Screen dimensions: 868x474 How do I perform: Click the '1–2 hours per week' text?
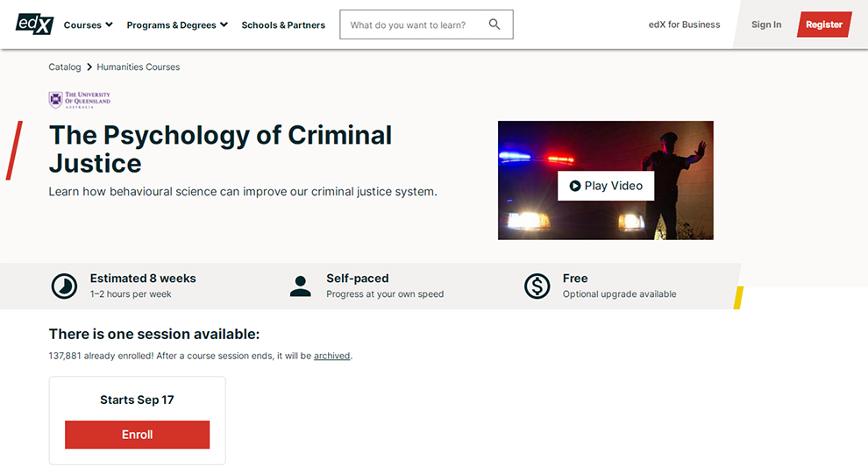click(x=131, y=294)
